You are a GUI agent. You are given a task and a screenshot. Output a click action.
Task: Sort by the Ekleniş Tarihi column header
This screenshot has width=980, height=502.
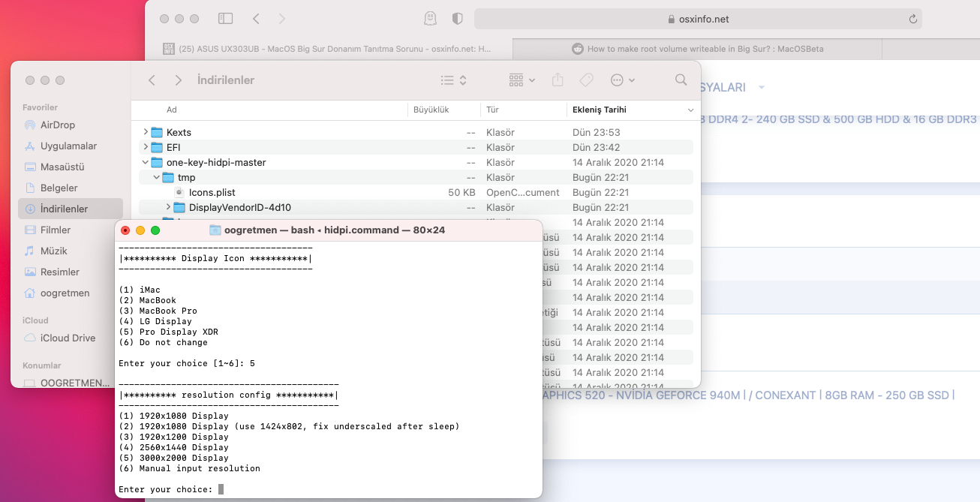[599, 110]
